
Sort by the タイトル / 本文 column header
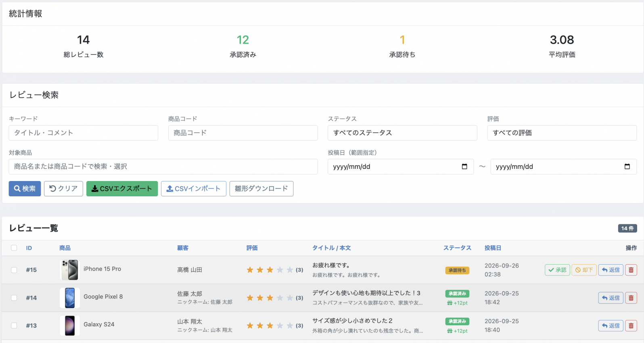click(x=332, y=248)
